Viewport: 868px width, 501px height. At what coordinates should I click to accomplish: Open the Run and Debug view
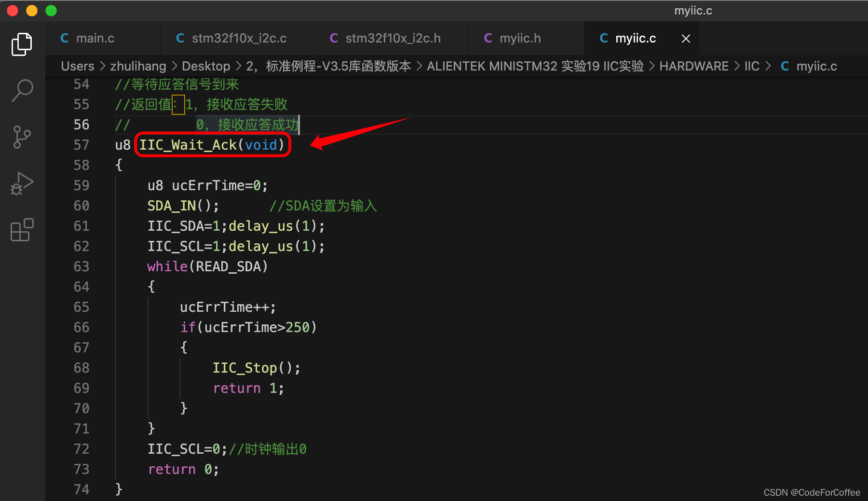click(x=22, y=183)
